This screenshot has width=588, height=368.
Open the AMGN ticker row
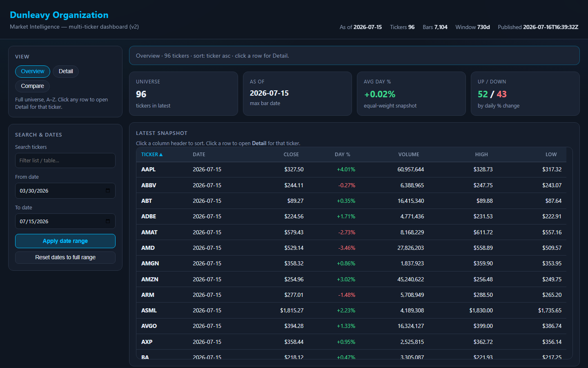coord(351,264)
